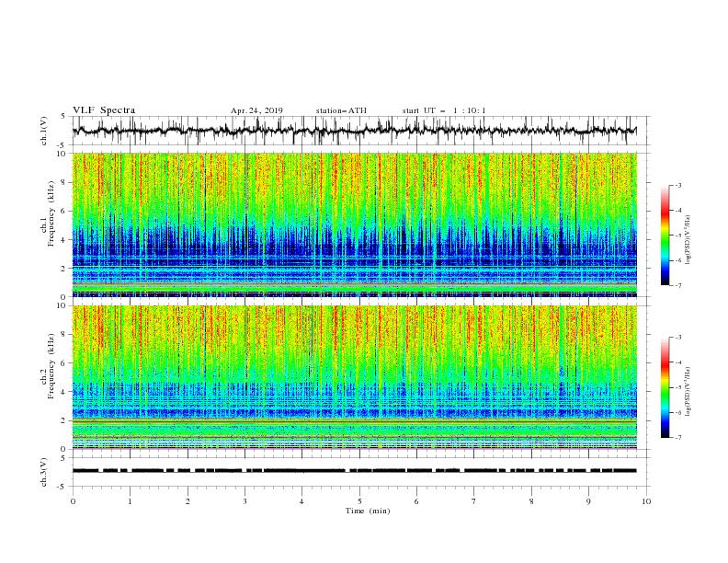This screenshot has height=563, width=728.
Task: Click the -3 label on the ch.1 colorbar
Action: [x=677, y=185]
